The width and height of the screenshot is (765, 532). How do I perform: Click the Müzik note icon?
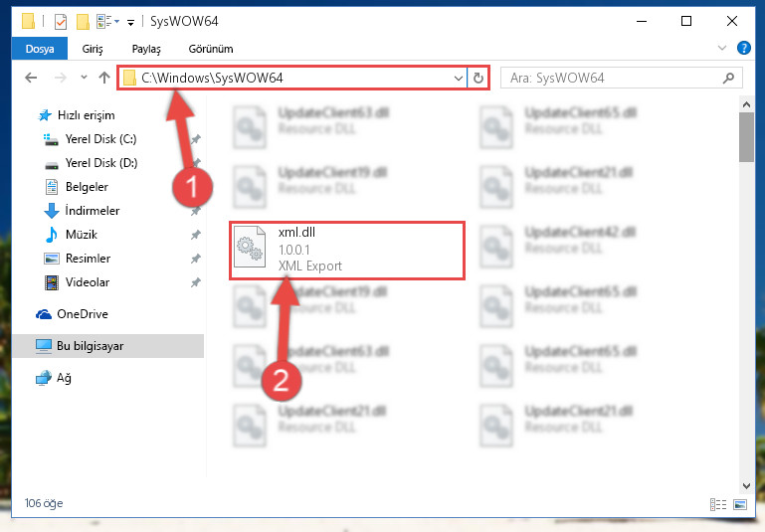(51, 235)
